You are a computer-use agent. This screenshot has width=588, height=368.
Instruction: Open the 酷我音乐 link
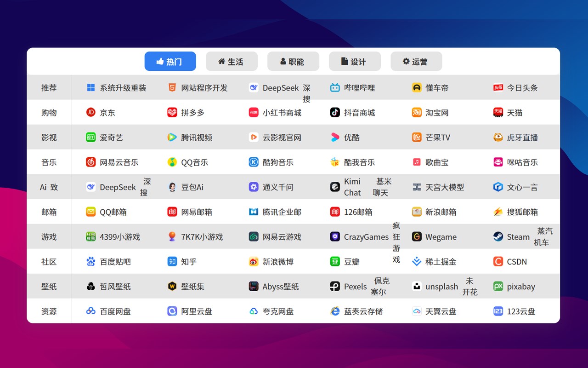point(359,162)
